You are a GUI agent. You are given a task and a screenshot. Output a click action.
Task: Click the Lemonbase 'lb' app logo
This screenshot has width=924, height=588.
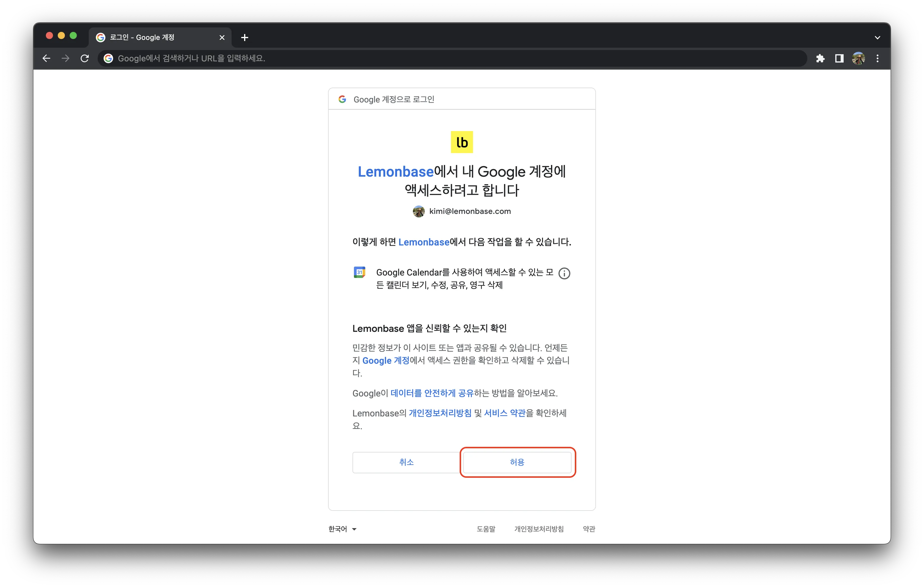462,142
